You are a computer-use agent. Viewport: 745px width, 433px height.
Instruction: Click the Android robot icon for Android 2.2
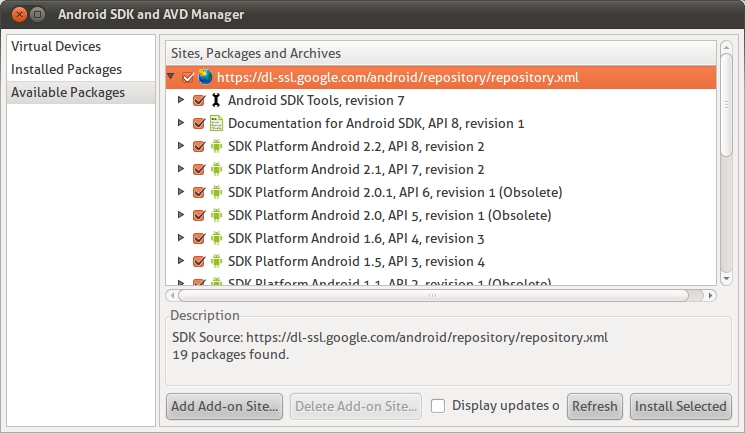tap(216, 146)
